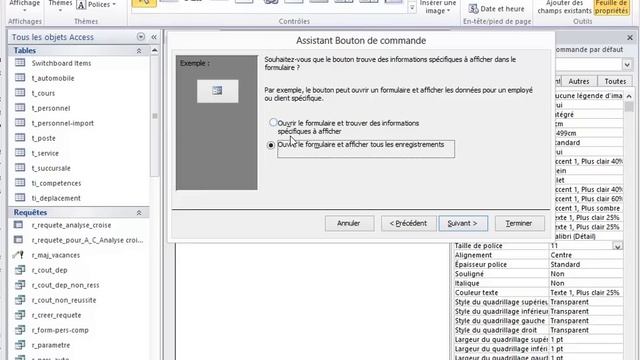Click the r_creer_requete query icon

click(20, 315)
